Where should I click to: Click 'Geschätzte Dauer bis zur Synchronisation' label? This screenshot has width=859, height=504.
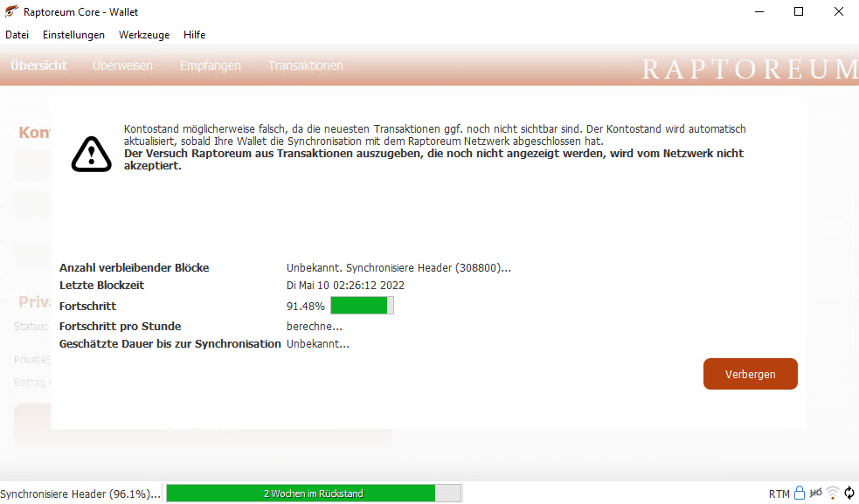tap(170, 344)
